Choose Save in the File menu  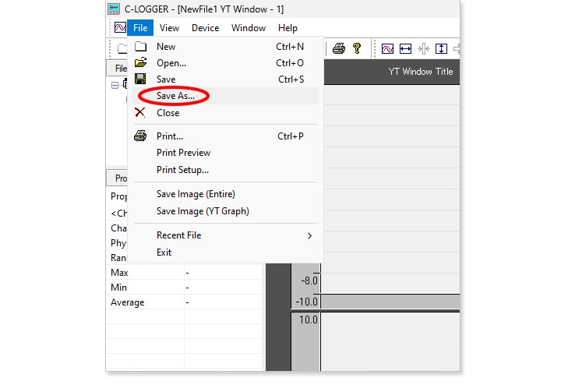pyautogui.click(x=166, y=79)
